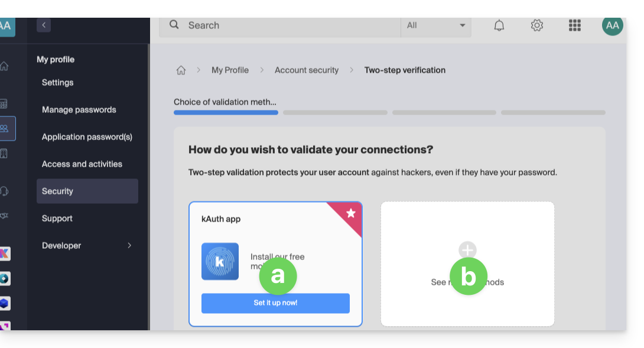Select the users icon in left rail

tap(6, 128)
